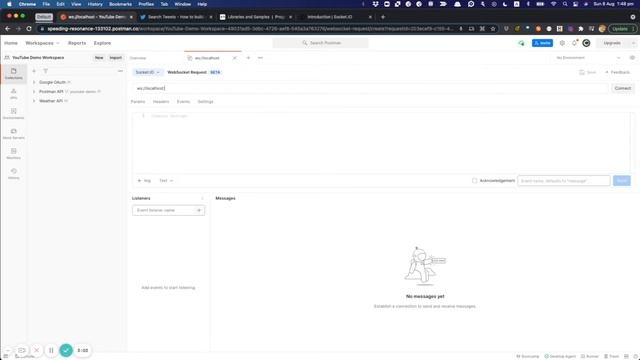Viewport: 640px width, 360px height.
Task: Expand the Google OAuth collection
Action: (34, 82)
